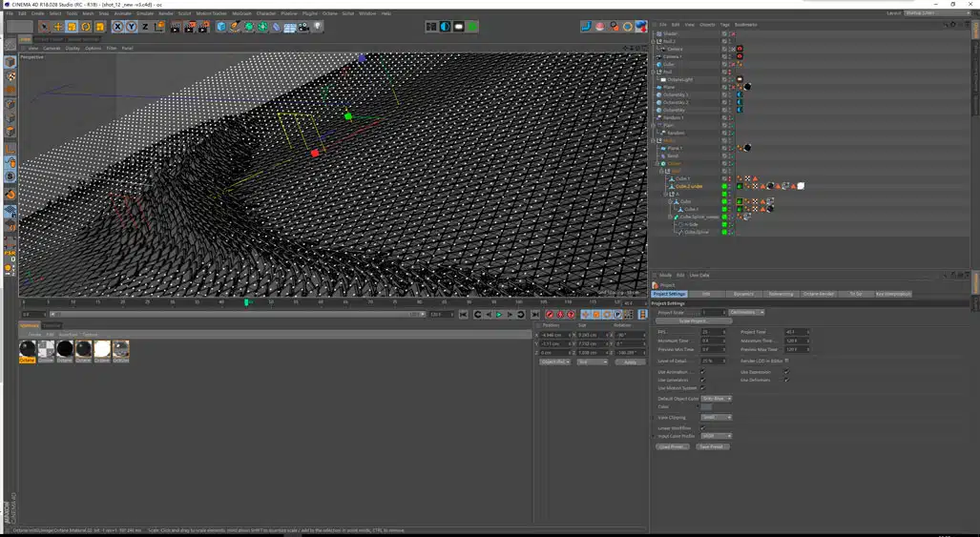980x537 pixels.
Task: Click the Render to Picture Viewer clapperboard
Action: pos(189,27)
